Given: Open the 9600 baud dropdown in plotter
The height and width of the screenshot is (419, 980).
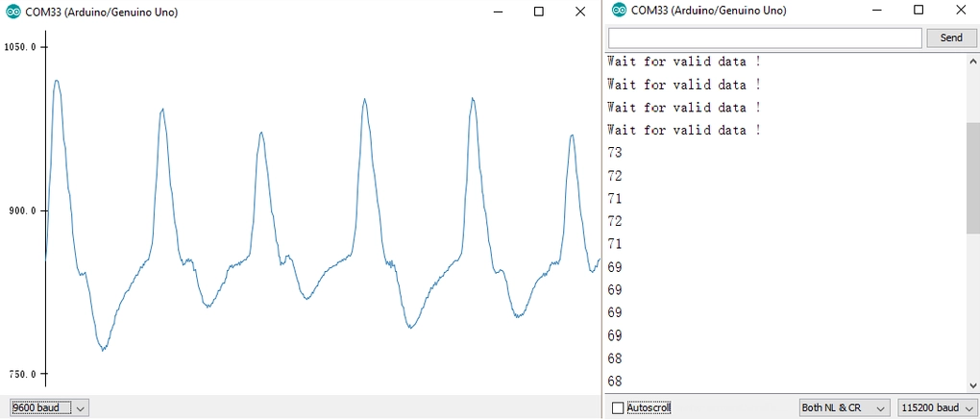Looking at the screenshot, I should [x=49, y=407].
